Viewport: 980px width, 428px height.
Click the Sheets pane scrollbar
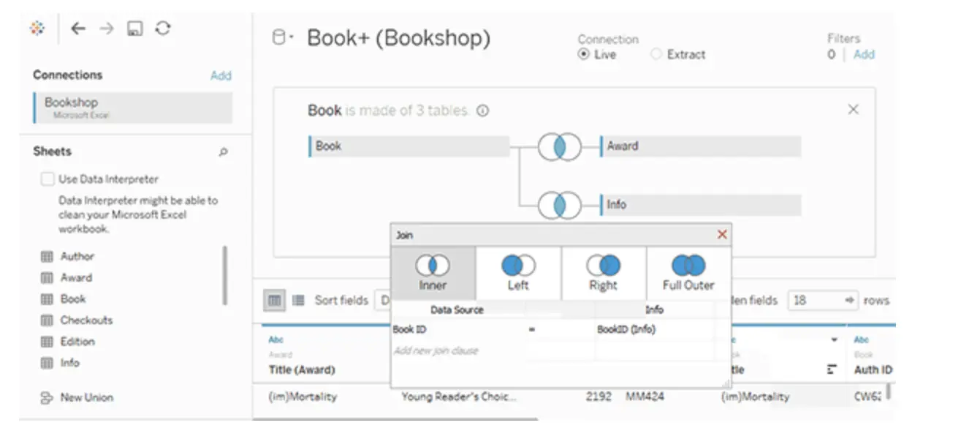coord(224,275)
